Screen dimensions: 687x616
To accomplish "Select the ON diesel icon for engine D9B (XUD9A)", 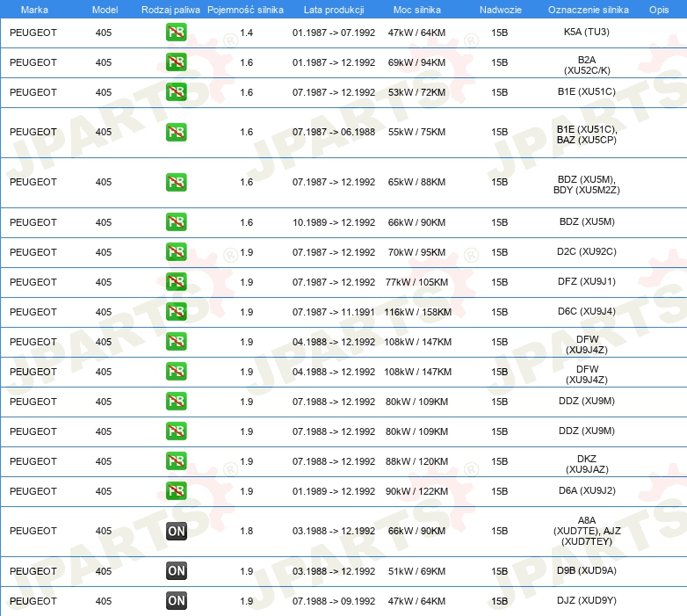I will point(176,571).
